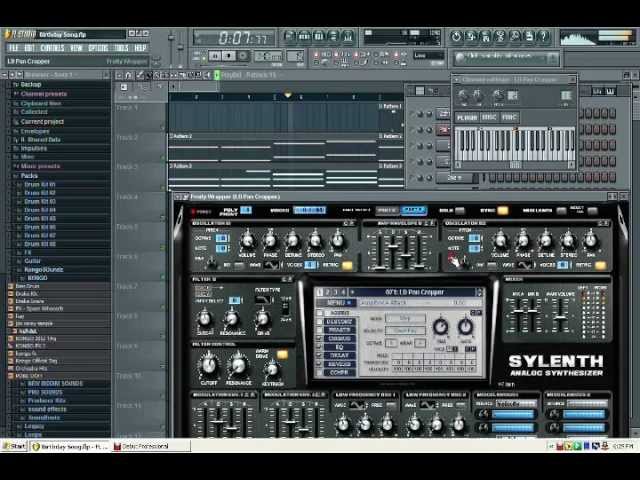Select part 4 tab in Sylenth display
The width and height of the screenshot is (640, 480).
click(x=343, y=292)
